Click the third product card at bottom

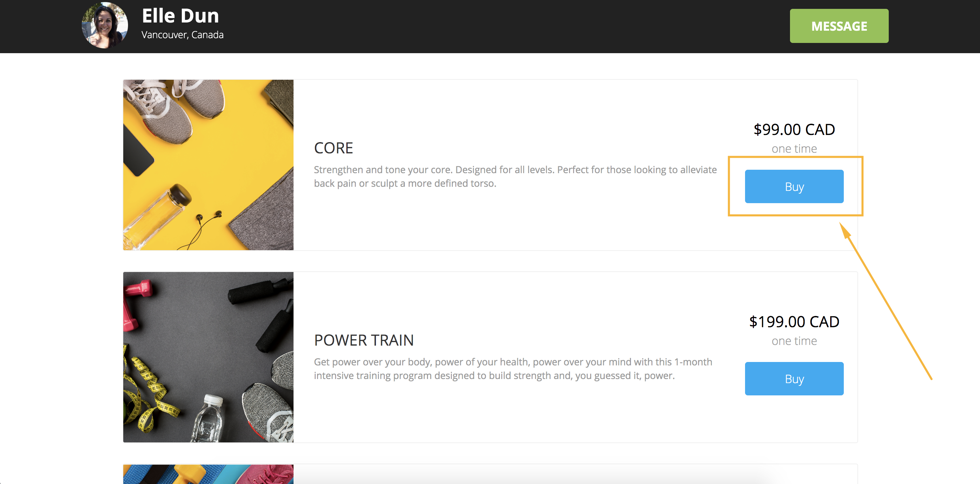coord(490,474)
